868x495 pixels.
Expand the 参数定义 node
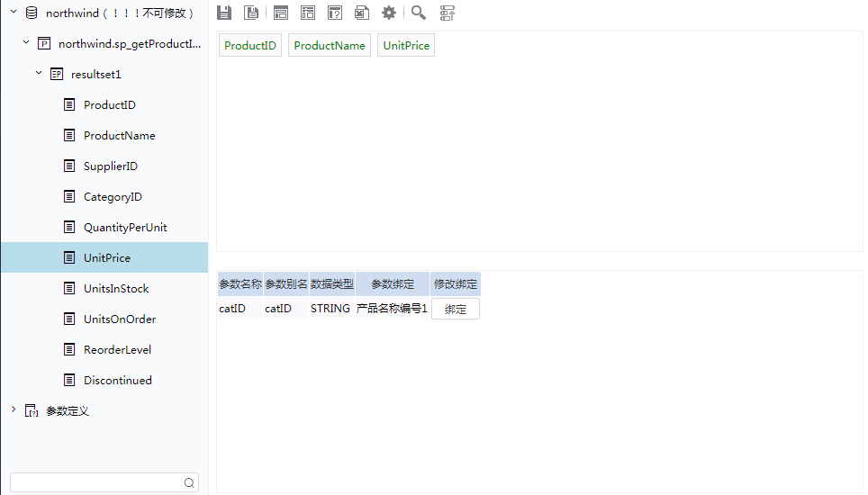(14, 409)
